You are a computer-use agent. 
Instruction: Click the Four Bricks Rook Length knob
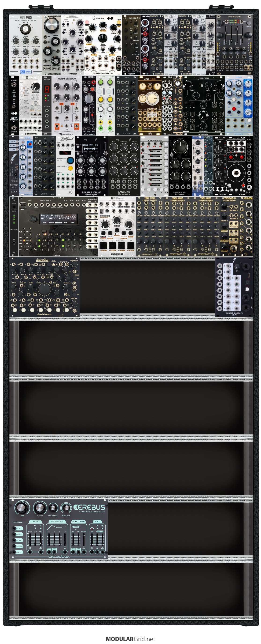pos(117,220)
